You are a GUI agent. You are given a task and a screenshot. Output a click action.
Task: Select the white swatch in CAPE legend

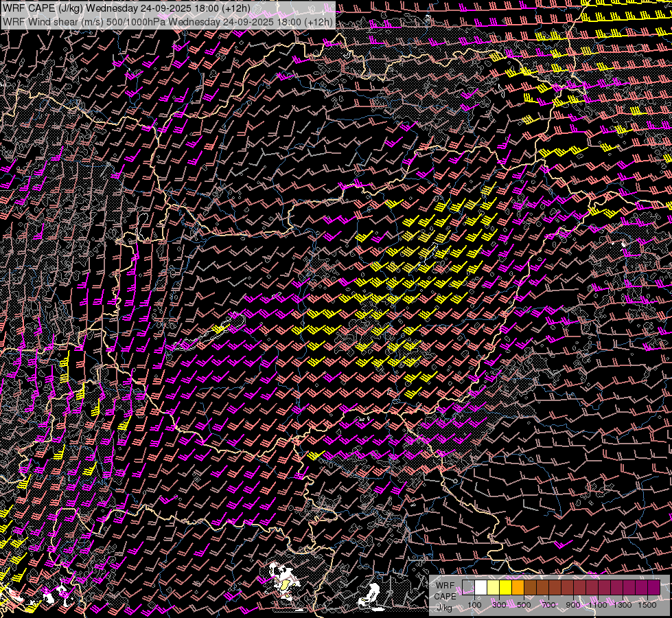480,587
